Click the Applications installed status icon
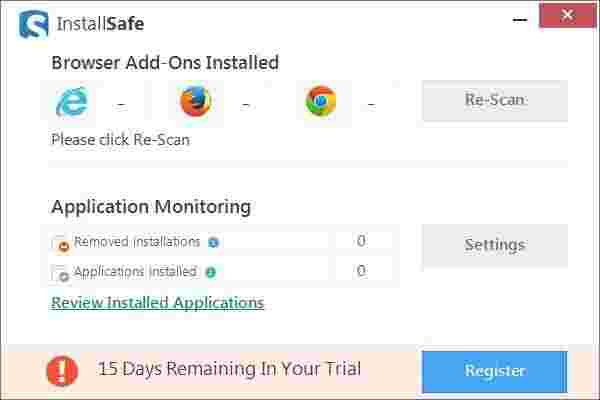Image resolution: width=600 pixels, height=400 pixels. (62, 272)
